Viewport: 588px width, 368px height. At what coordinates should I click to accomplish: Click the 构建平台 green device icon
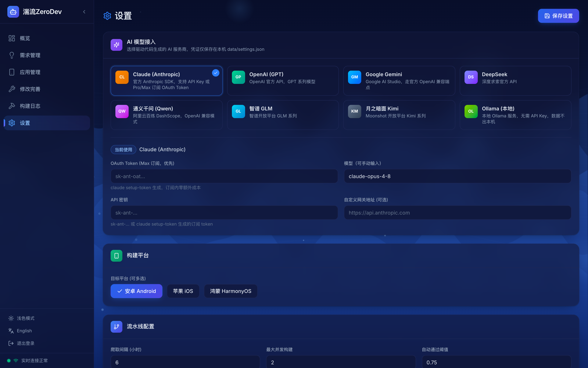click(116, 256)
